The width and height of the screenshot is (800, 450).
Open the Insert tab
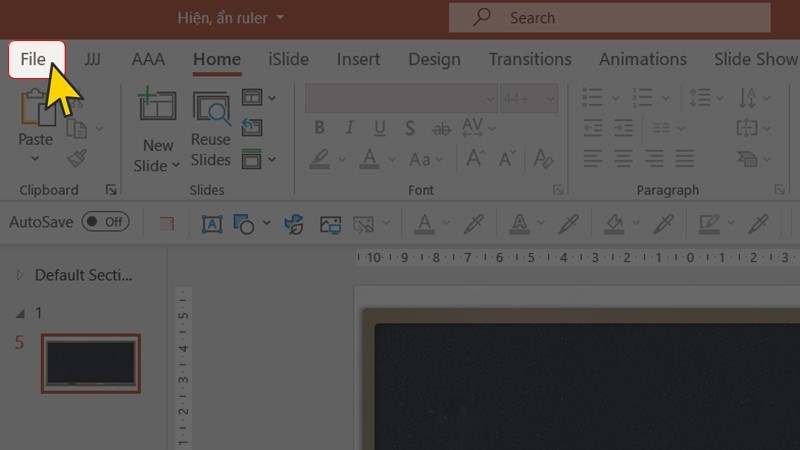358,60
